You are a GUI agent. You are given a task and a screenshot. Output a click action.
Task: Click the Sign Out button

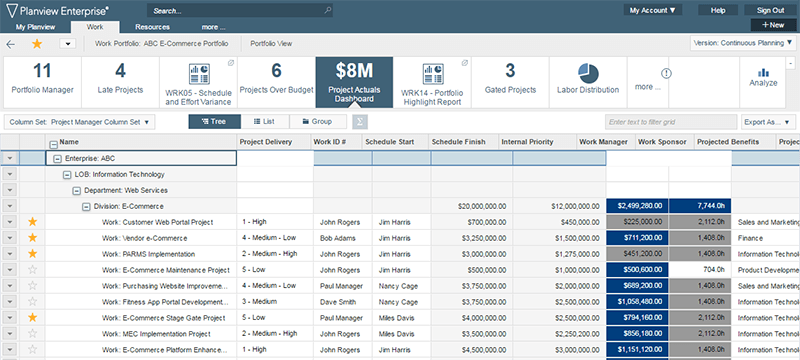[771, 10]
